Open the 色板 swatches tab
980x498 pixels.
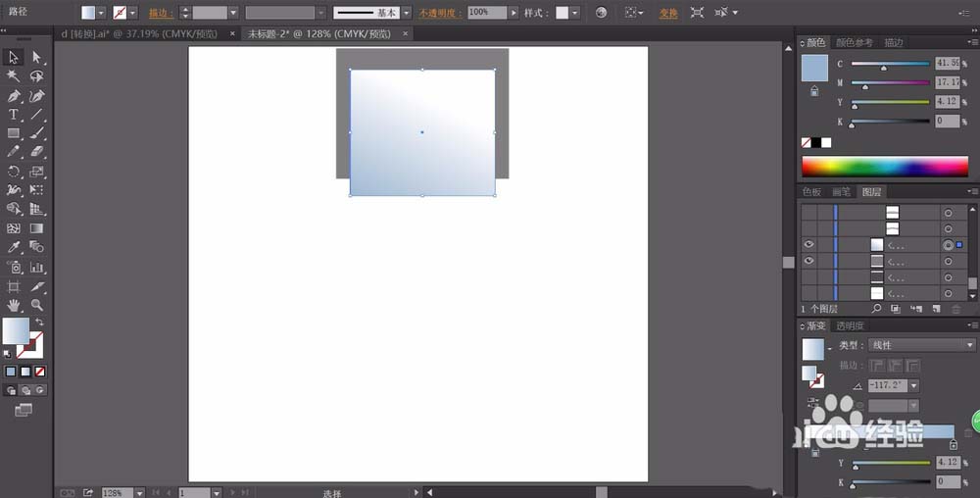coord(811,192)
